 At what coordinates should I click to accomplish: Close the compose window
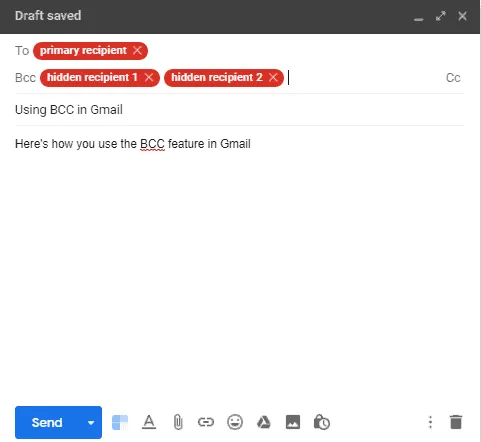(x=463, y=16)
